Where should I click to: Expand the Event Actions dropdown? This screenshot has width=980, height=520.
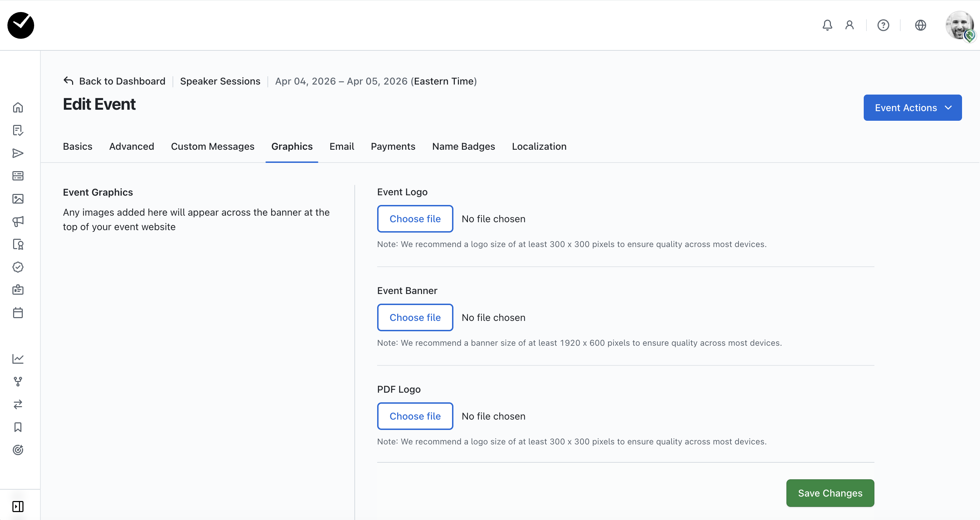tap(912, 108)
